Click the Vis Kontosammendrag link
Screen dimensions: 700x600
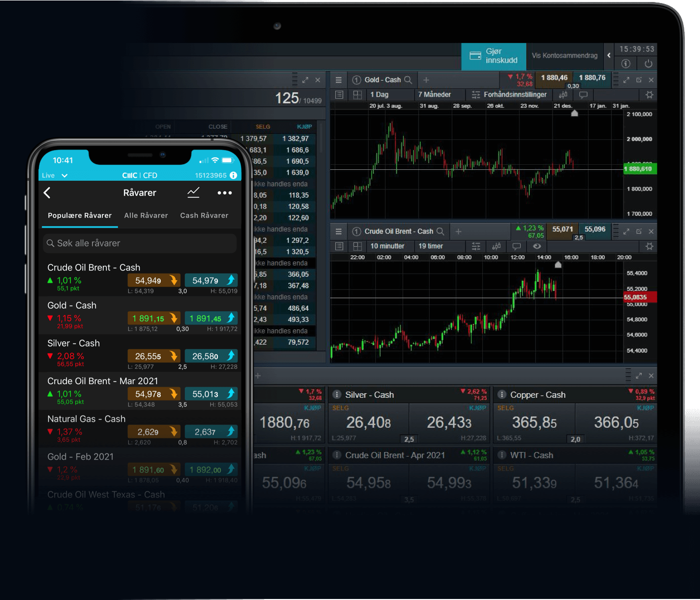[564, 56]
